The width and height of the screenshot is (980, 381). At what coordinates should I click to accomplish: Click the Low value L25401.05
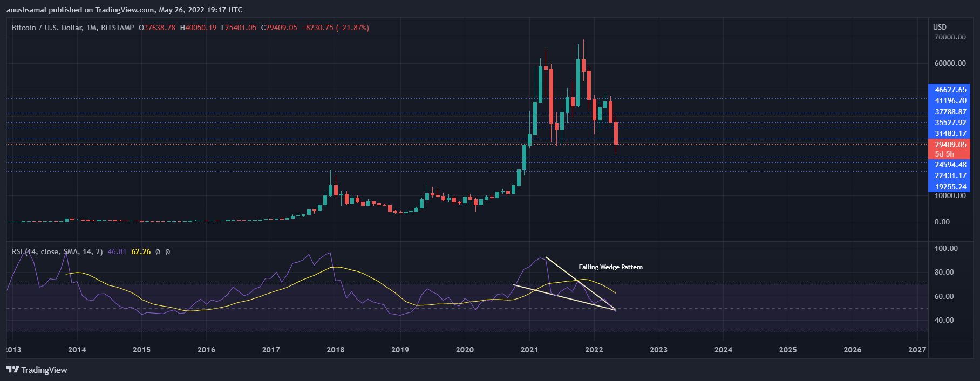click(239, 28)
